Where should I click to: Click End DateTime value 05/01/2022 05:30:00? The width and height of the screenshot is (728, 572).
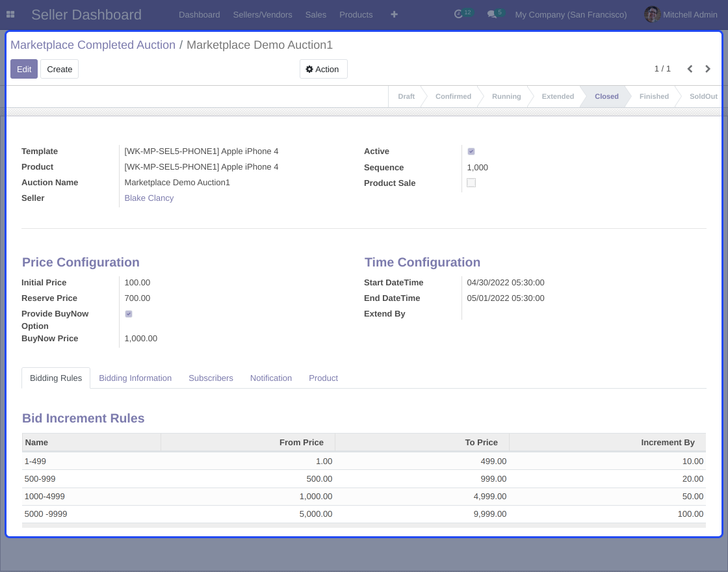[506, 298]
